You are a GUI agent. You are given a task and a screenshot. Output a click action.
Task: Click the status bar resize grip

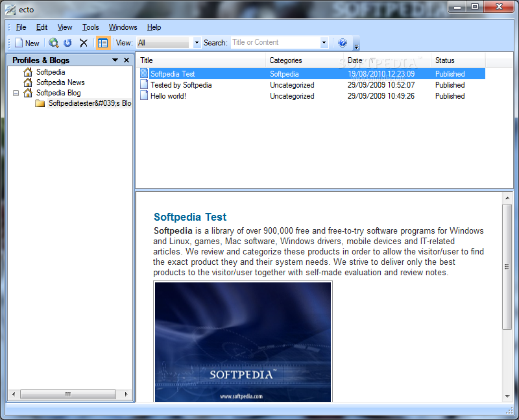509,411
